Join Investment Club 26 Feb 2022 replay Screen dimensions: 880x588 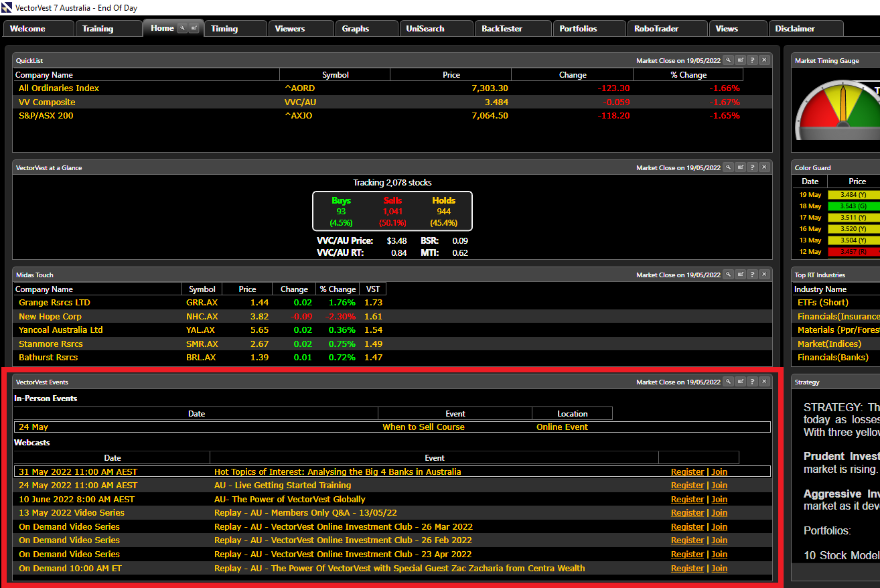tap(719, 540)
